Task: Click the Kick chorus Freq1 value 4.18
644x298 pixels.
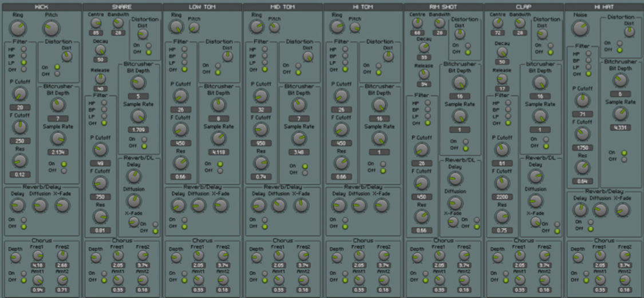Action: (x=38, y=265)
